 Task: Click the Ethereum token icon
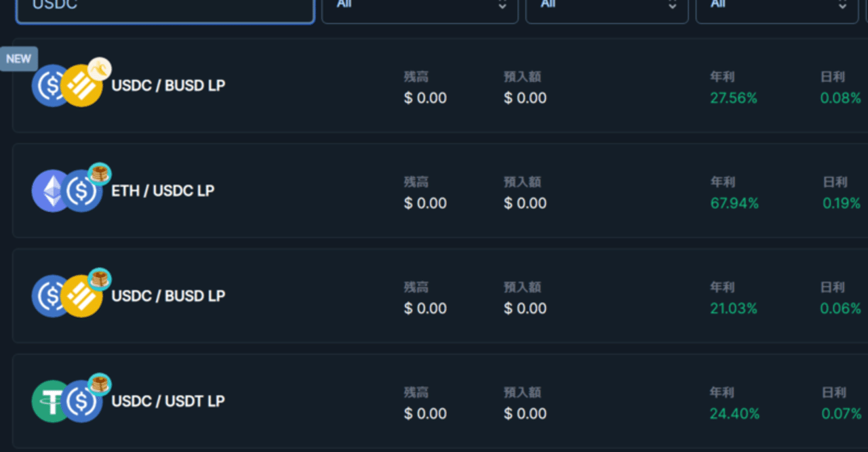tap(52, 190)
